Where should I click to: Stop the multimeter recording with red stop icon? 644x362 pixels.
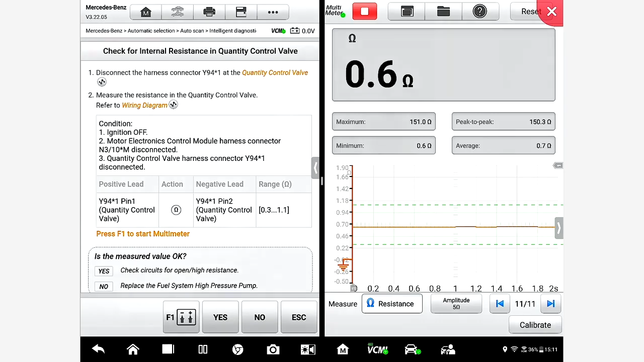(x=364, y=11)
